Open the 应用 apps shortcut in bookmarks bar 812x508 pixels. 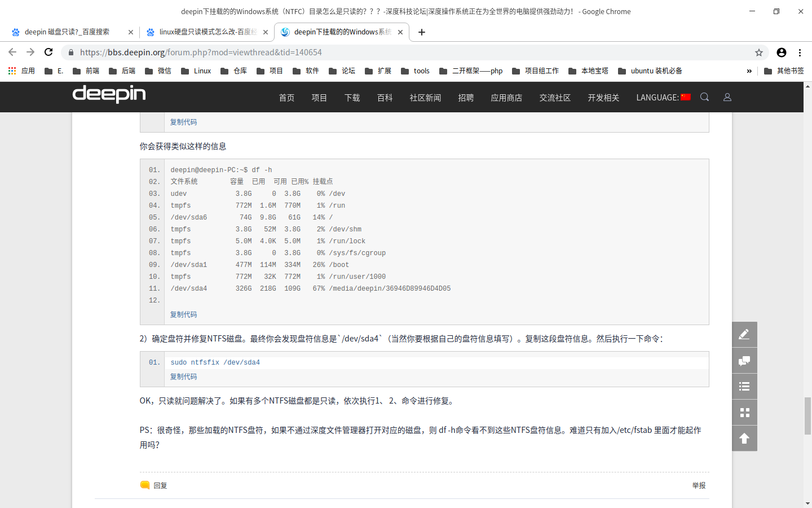coord(21,71)
